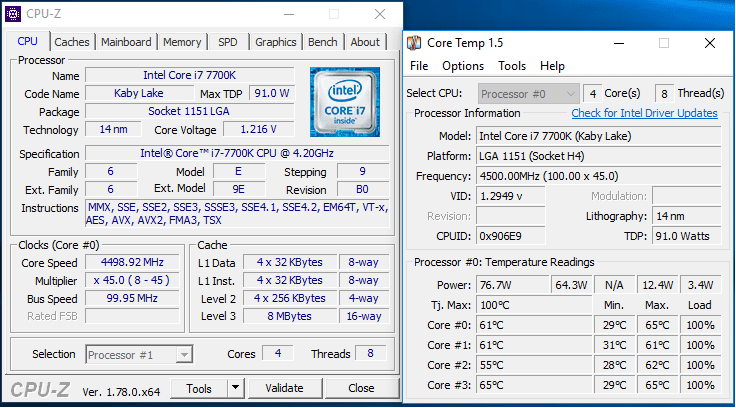Click the Intel Core i7 inside logo
This screenshot has height=408, width=736.
(345, 102)
